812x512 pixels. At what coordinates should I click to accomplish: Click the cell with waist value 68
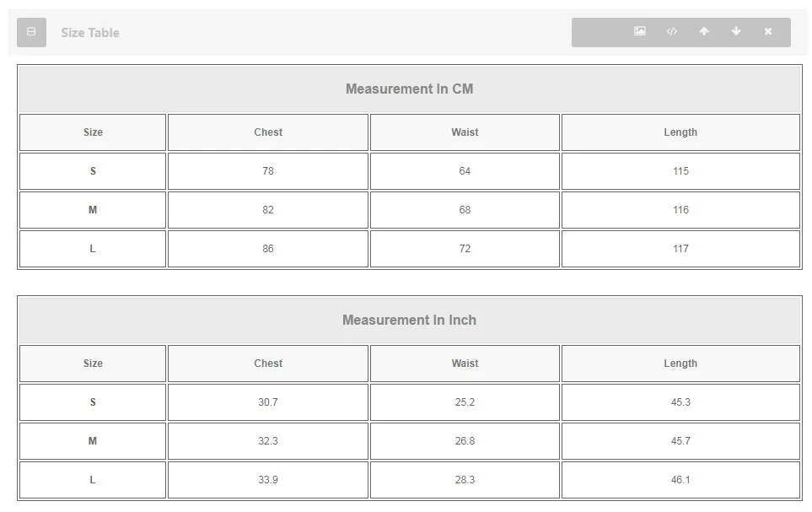465,210
